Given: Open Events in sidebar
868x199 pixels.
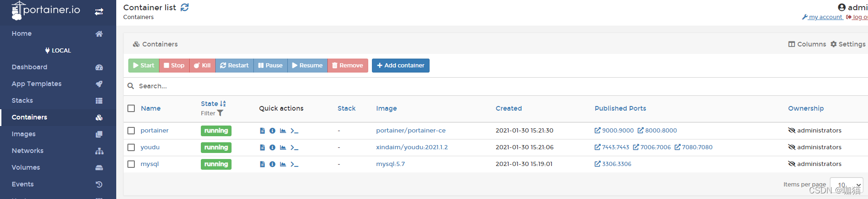Looking at the screenshot, I should point(58,184).
